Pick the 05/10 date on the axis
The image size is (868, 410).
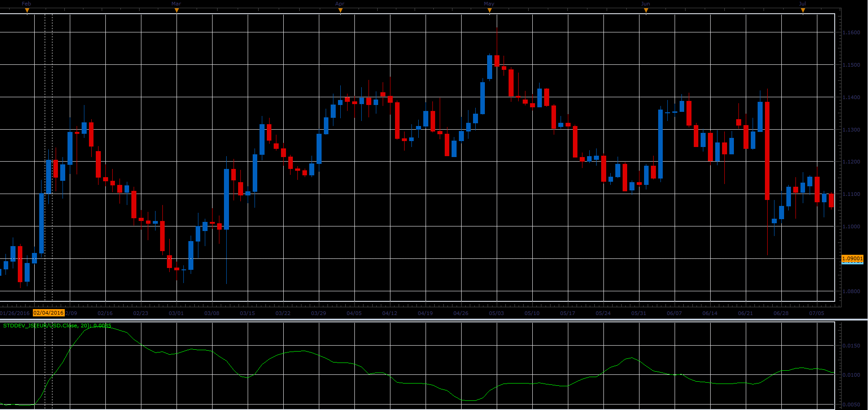click(532, 313)
